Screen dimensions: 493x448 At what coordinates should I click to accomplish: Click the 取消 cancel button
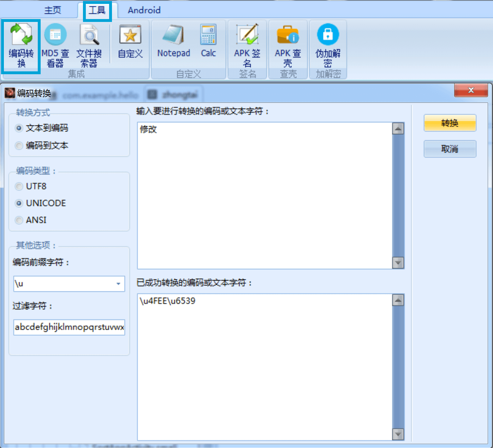pos(450,149)
